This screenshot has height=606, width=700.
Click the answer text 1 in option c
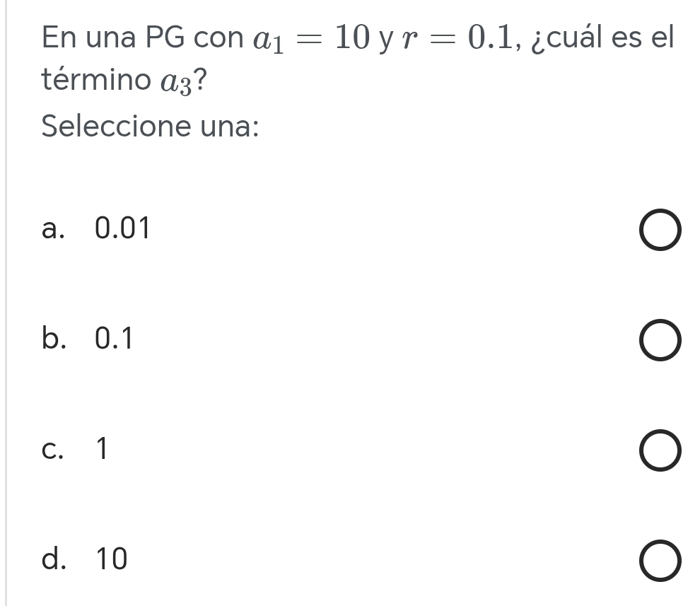tap(103, 448)
